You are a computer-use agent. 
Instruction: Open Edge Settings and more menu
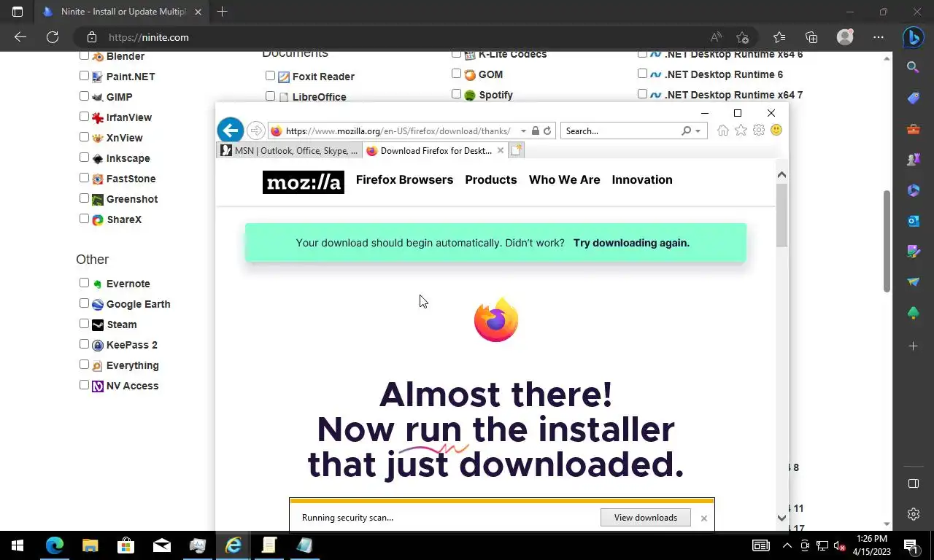(x=879, y=37)
